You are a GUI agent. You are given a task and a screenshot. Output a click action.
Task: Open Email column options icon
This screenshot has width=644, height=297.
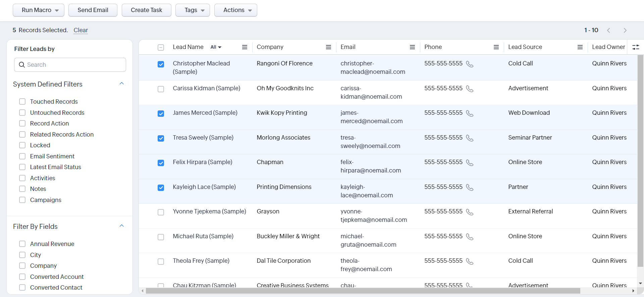click(412, 47)
